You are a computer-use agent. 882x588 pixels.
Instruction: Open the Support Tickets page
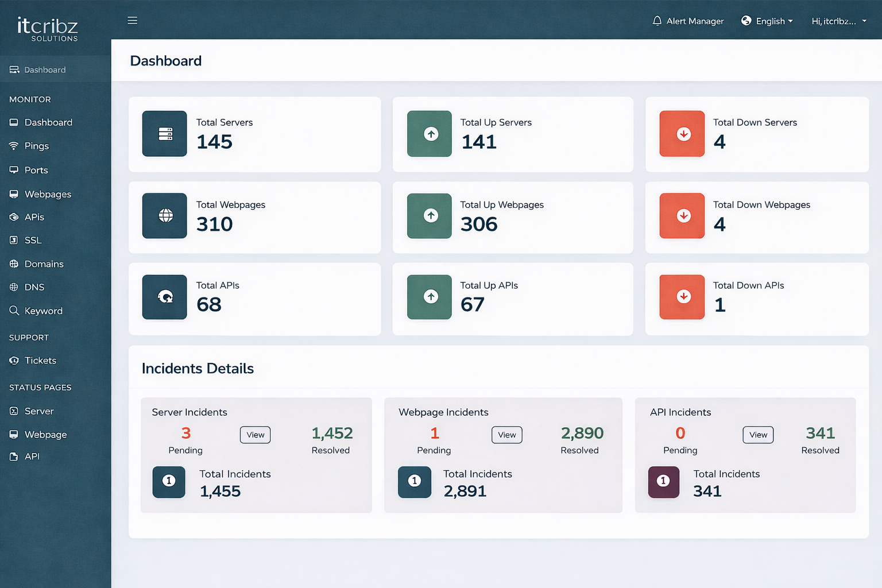pos(40,361)
